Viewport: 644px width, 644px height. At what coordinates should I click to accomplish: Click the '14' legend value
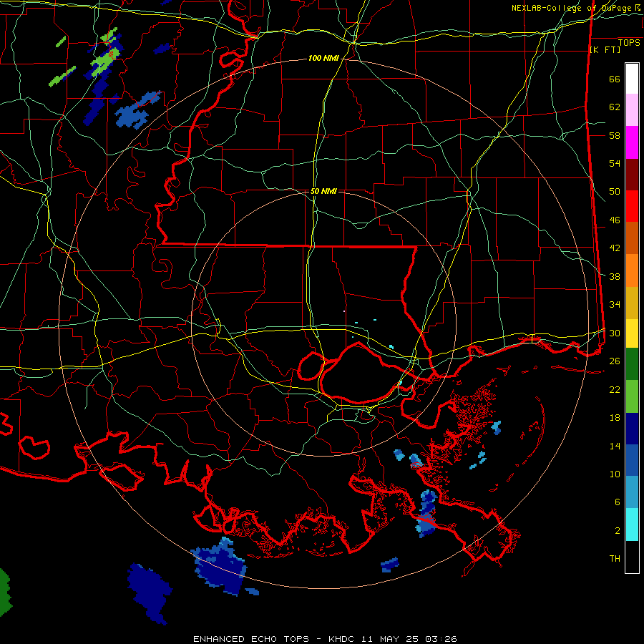tap(615, 446)
